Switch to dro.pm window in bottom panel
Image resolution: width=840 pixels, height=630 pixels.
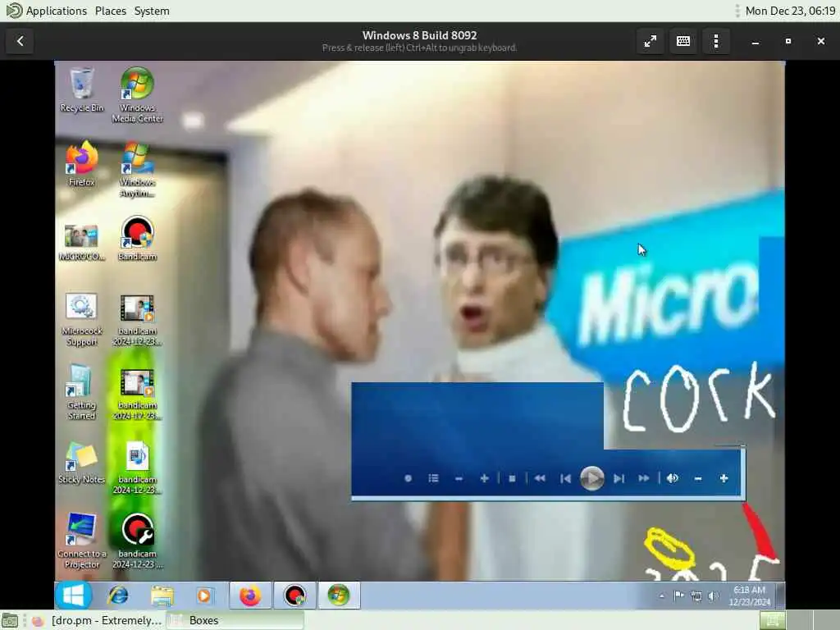[x=96, y=620]
